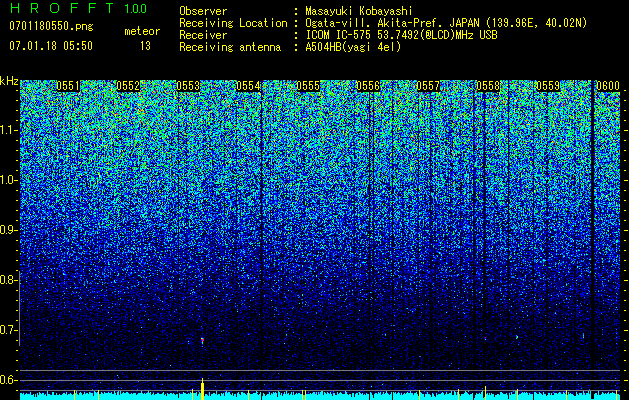
Task: Click the 0.9 kHz frequency label
Action: [9, 230]
